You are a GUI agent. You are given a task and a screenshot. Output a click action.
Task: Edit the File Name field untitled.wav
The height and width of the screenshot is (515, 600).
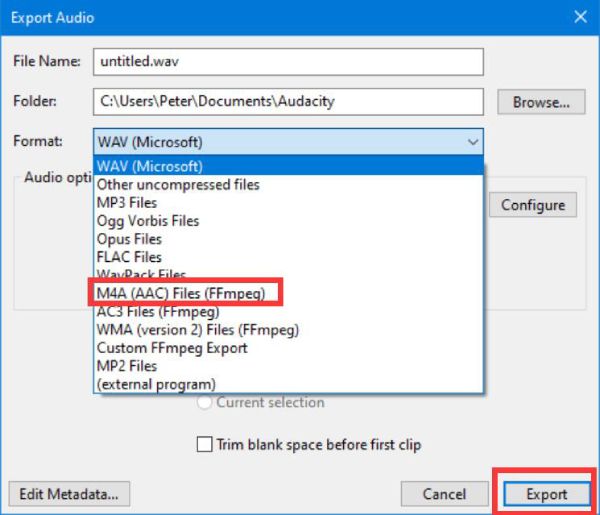click(288, 62)
